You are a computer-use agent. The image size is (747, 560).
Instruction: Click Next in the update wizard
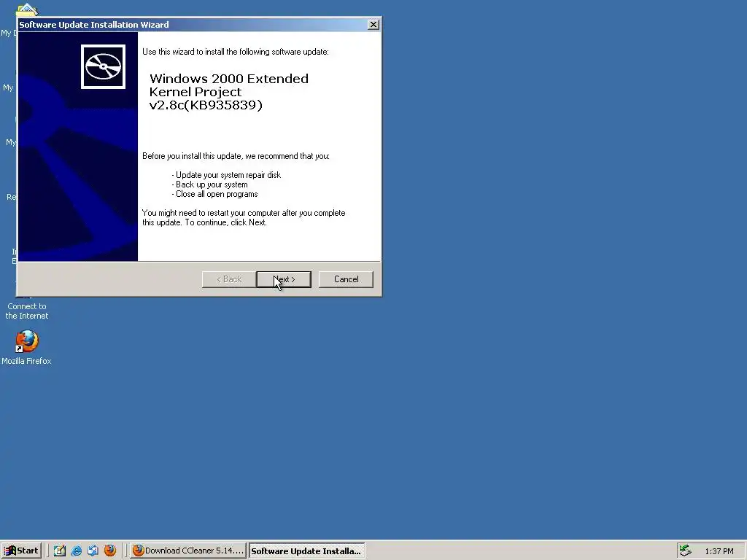tap(284, 279)
